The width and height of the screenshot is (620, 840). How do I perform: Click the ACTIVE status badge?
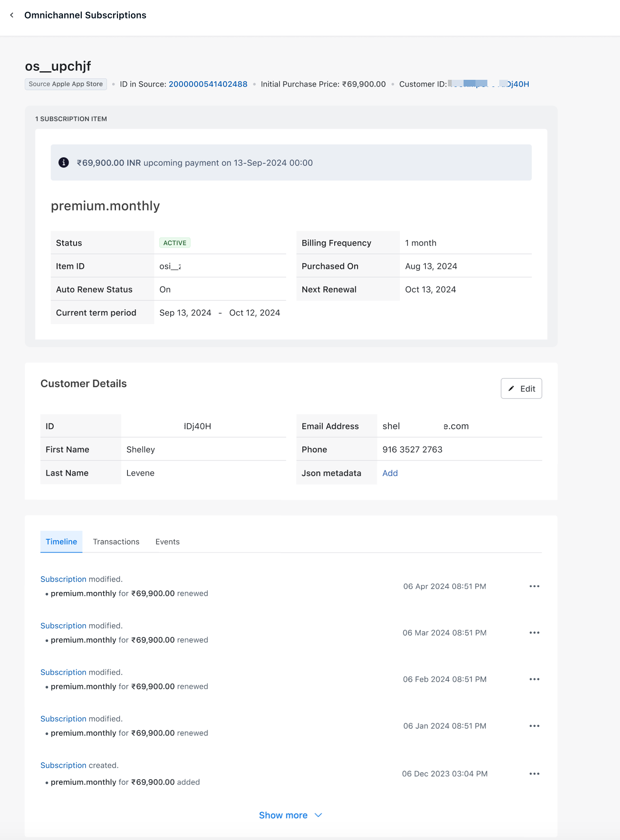pyautogui.click(x=174, y=243)
